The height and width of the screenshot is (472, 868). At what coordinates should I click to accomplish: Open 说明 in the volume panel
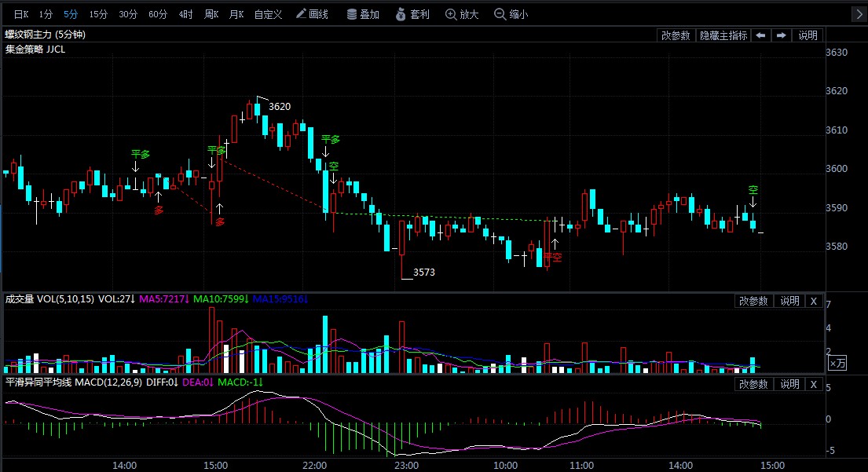[x=789, y=301]
